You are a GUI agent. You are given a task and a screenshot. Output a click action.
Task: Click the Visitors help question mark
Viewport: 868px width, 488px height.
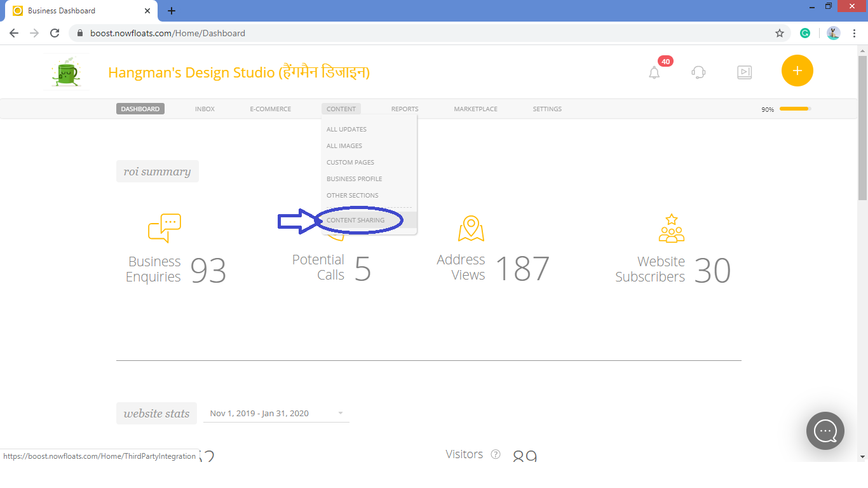[496, 454]
